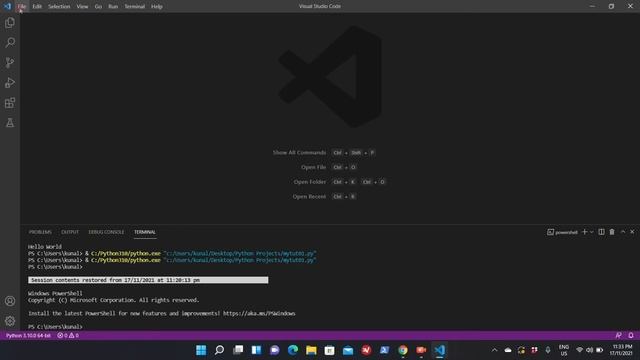The width and height of the screenshot is (640, 360).
Task: Open Task View on the taskbar
Action: 238,350
